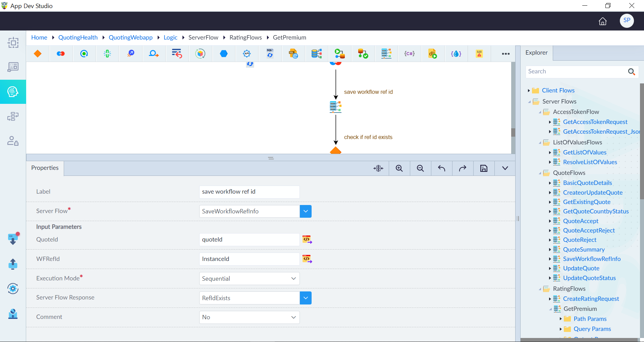The height and width of the screenshot is (342, 644).
Task: Choose the C# code block tool
Action: pos(410,54)
